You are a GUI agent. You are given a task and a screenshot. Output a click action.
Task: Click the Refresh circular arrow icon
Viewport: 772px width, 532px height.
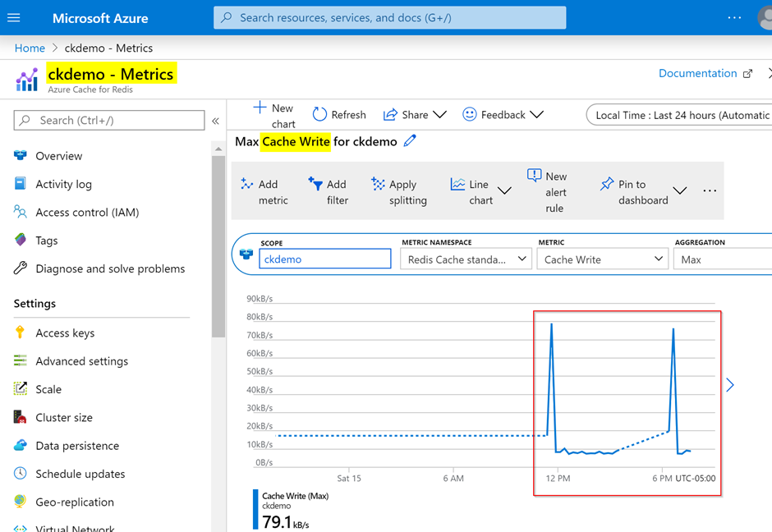(x=319, y=114)
